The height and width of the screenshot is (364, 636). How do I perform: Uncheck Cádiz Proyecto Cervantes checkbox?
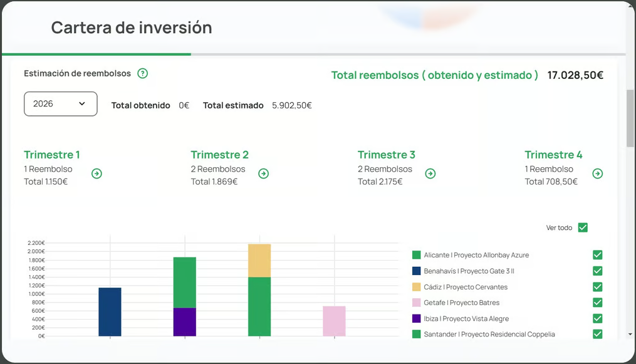(597, 287)
